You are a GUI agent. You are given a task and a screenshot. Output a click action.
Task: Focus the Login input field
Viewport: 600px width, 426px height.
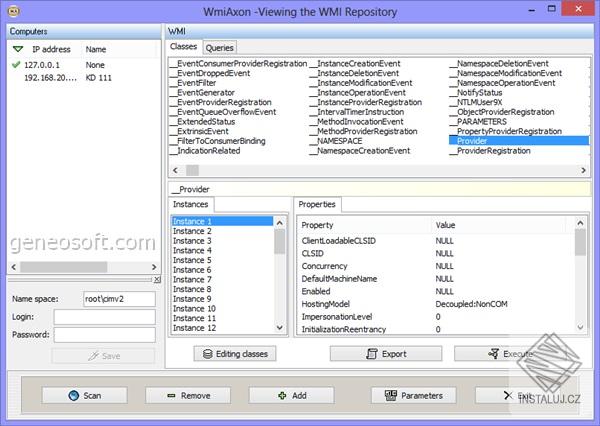104,317
